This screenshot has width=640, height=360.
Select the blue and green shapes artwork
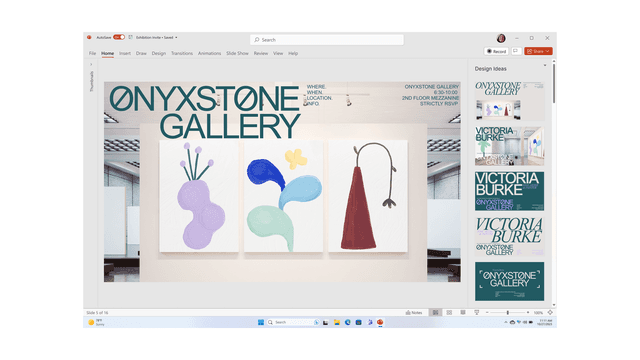pos(283,196)
